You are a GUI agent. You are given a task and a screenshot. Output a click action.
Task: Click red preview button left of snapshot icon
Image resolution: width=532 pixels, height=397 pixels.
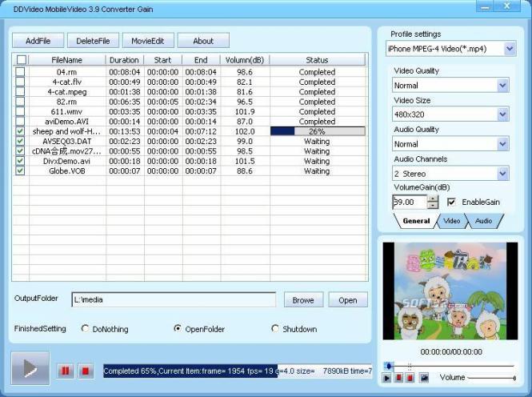tap(410, 378)
